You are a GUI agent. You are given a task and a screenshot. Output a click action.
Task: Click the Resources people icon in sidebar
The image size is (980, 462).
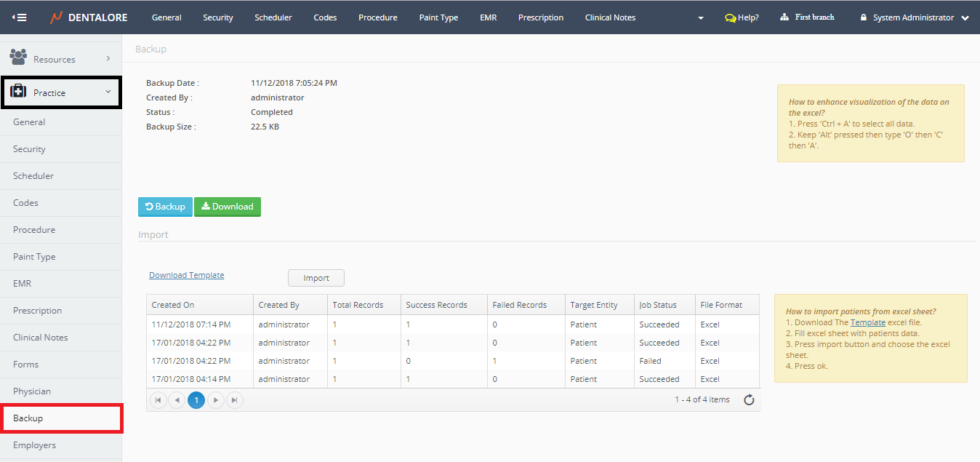coord(18,57)
